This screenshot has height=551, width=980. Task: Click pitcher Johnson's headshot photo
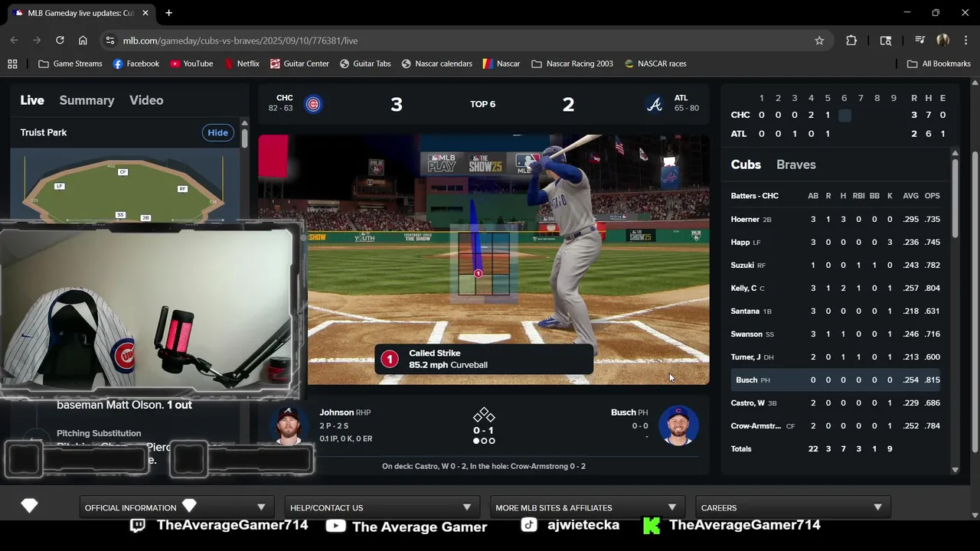click(289, 425)
